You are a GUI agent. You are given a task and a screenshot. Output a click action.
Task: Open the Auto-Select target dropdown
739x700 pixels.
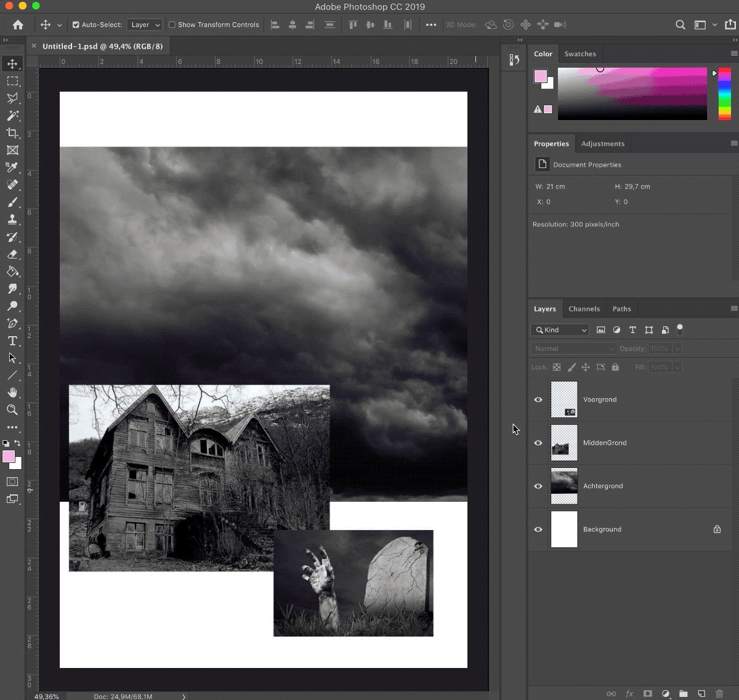pos(144,25)
